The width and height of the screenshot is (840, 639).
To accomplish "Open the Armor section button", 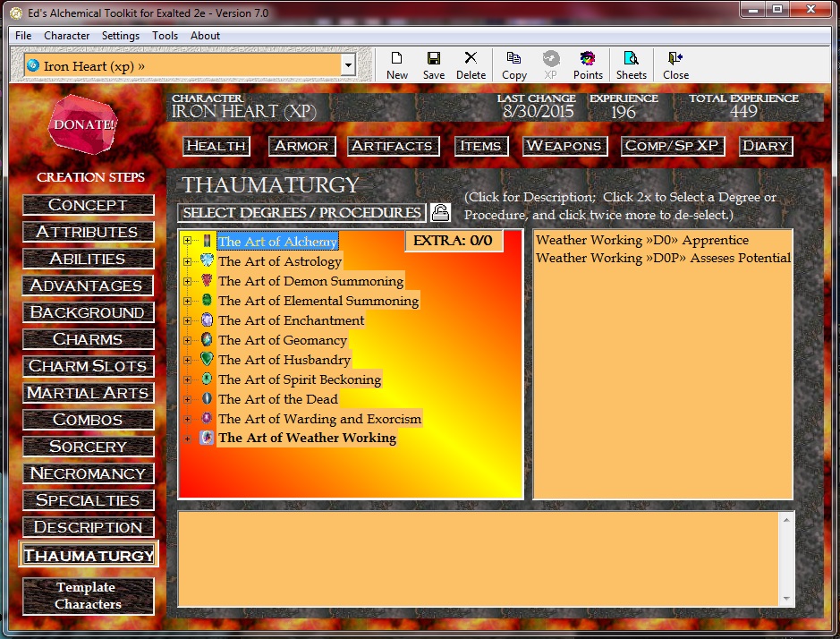I will pyautogui.click(x=301, y=146).
